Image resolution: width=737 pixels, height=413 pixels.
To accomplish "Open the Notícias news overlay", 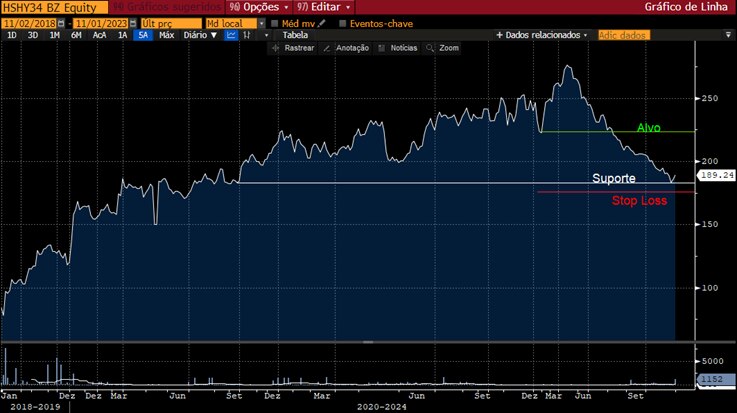I will pos(403,48).
